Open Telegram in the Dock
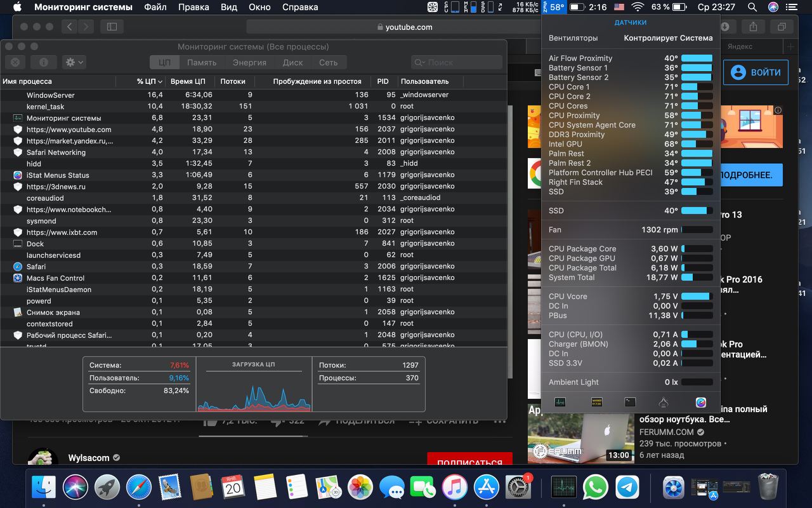Image resolution: width=812 pixels, height=508 pixels. (x=627, y=487)
